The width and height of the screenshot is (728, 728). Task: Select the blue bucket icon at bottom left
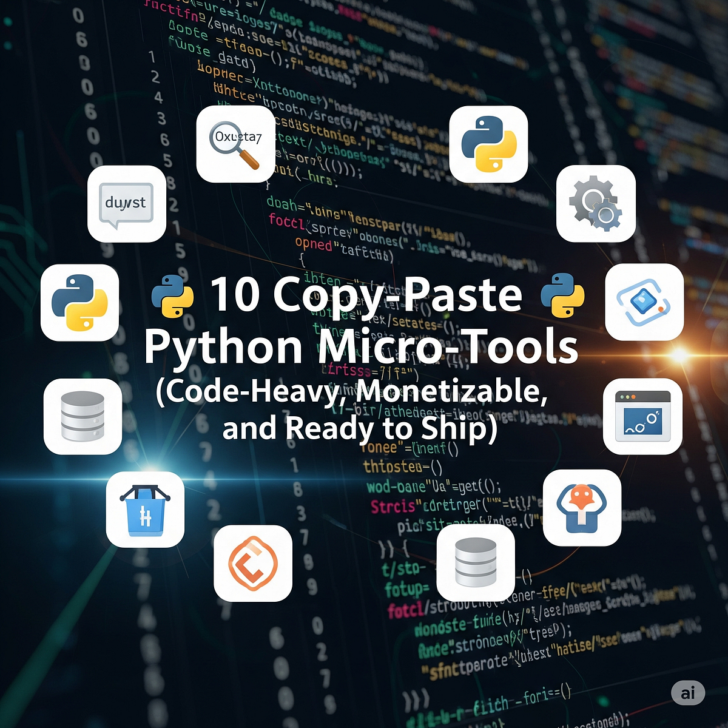(146, 510)
